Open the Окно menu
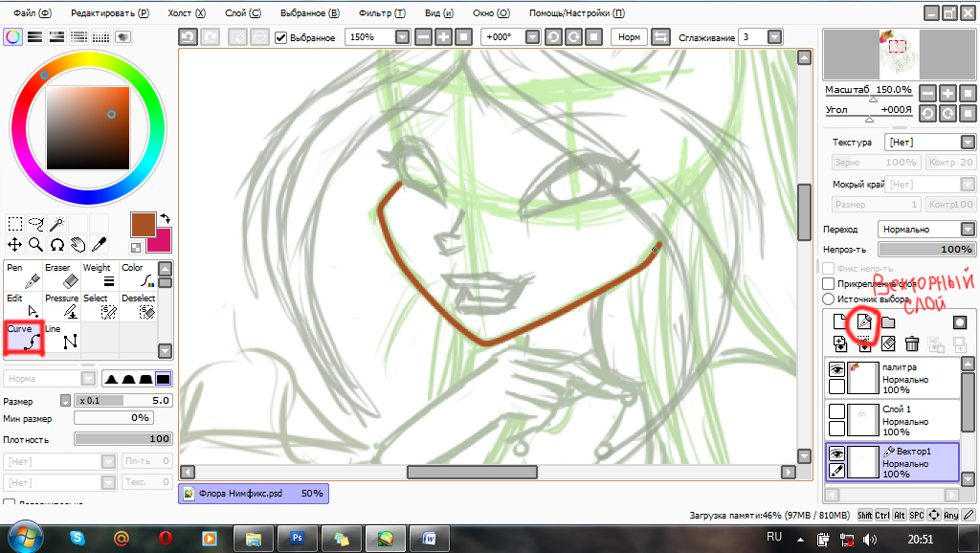The image size is (980, 553). tap(491, 13)
